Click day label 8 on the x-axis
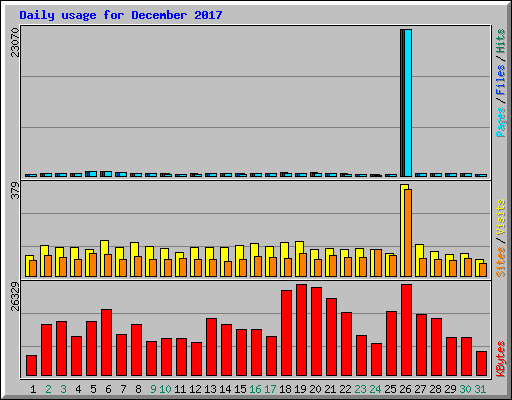The height and width of the screenshot is (400, 512). coord(138,389)
